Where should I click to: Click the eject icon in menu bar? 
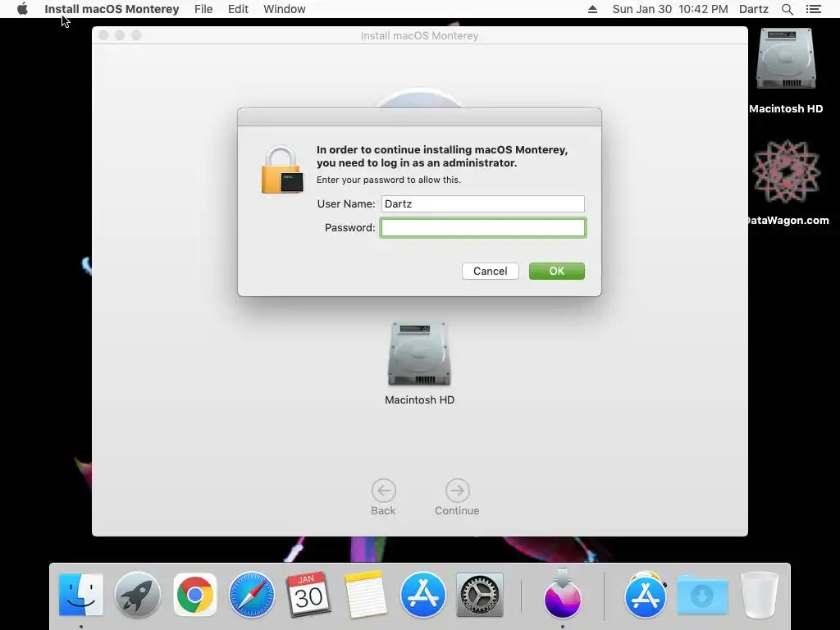pyautogui.click(x=592, y=9)
